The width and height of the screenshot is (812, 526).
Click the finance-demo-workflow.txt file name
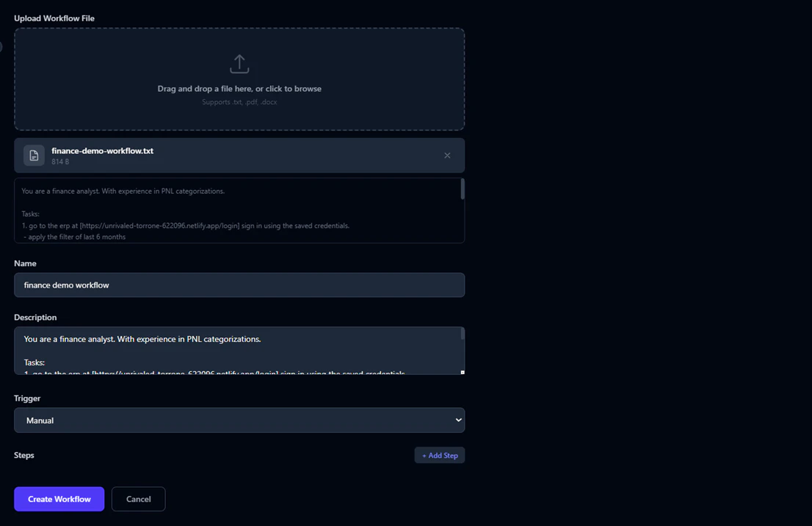coord(103,150)
